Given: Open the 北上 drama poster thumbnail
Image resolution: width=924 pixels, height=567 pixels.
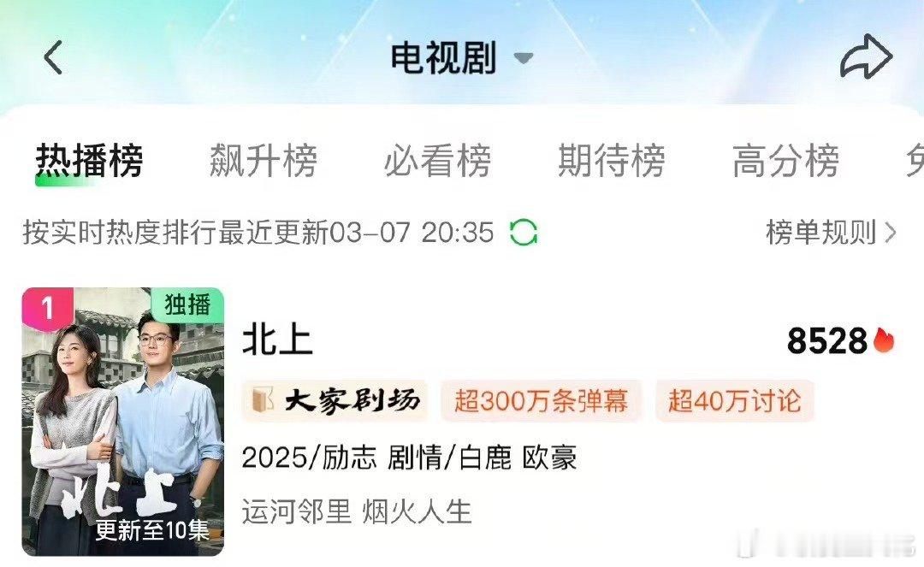Looking at the screenshot, I should pyautogui.click(x=123, y=422).
